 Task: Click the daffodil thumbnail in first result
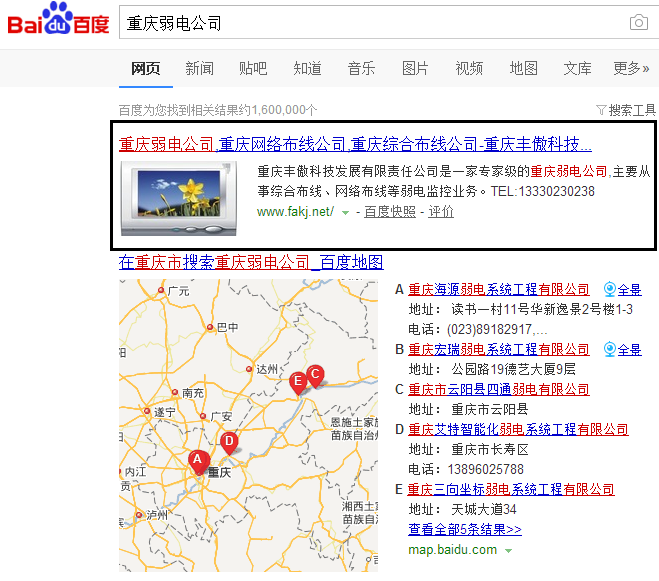pos(181,192)
